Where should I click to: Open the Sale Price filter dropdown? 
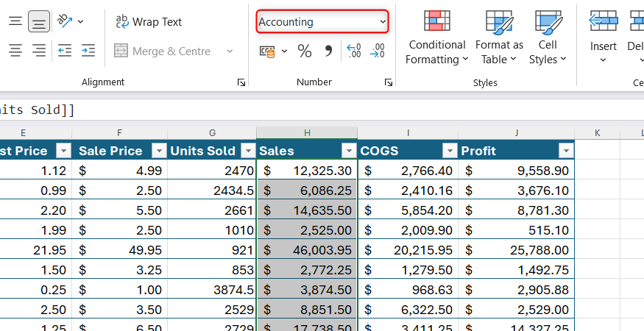click(159, 151)
